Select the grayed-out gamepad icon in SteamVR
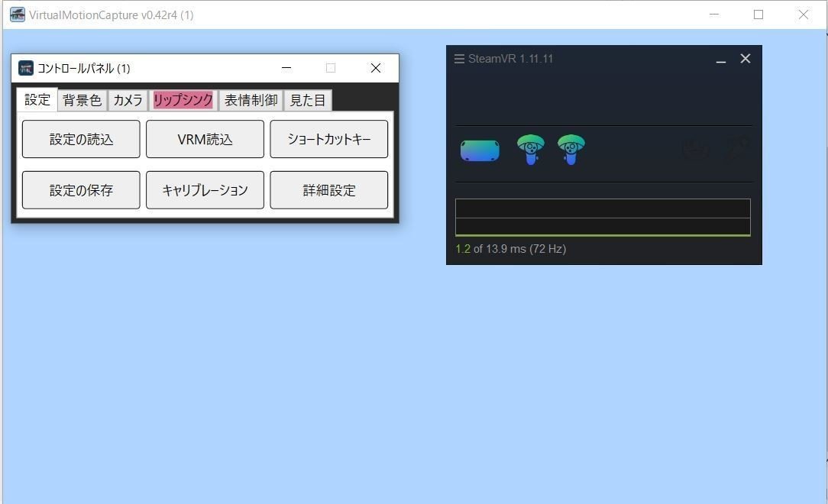828x504 pixels. coord(695,150)
